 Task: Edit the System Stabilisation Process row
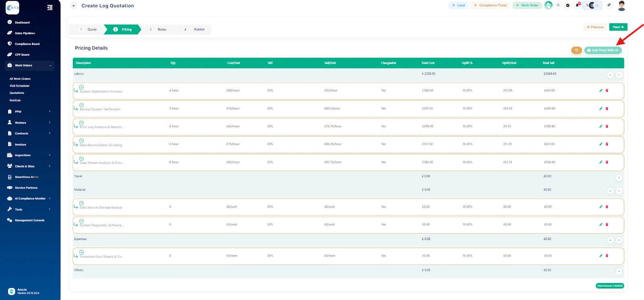(601, 91)
